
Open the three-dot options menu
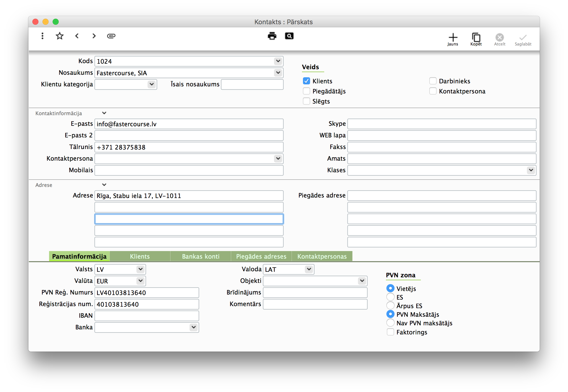[42, 36]
